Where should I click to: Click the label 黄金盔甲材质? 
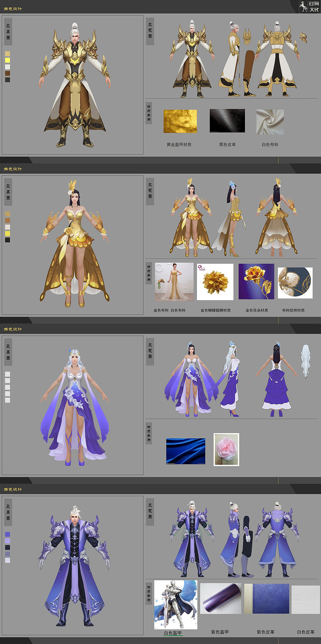point(179,144)
